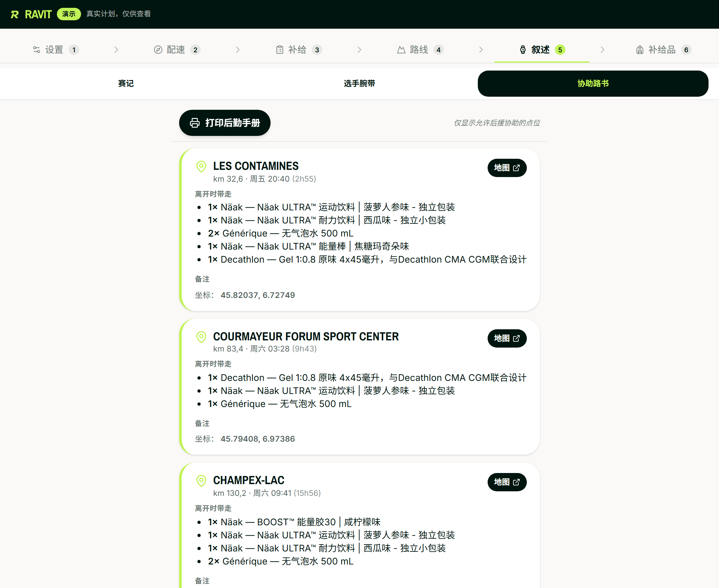Click COURMAYEUR FORUM SPORT CENTER heading
The height and width of the screenshot is (588, 719).
point(306,336)
